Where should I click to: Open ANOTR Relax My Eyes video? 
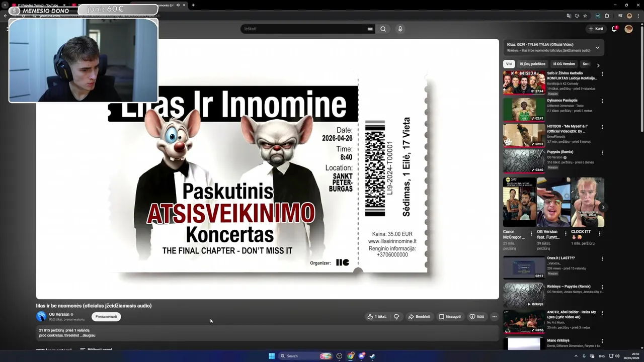click(x=524, y=321)
